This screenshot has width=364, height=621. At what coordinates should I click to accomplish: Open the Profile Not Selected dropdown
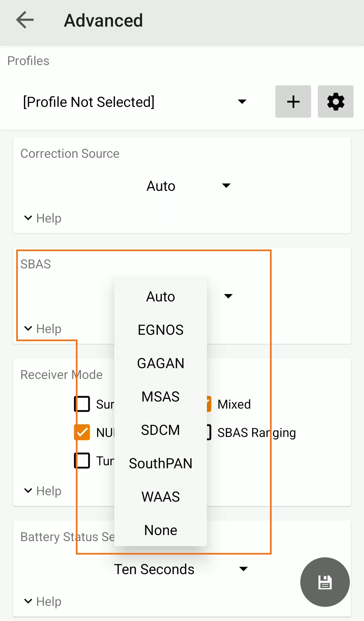135,102
